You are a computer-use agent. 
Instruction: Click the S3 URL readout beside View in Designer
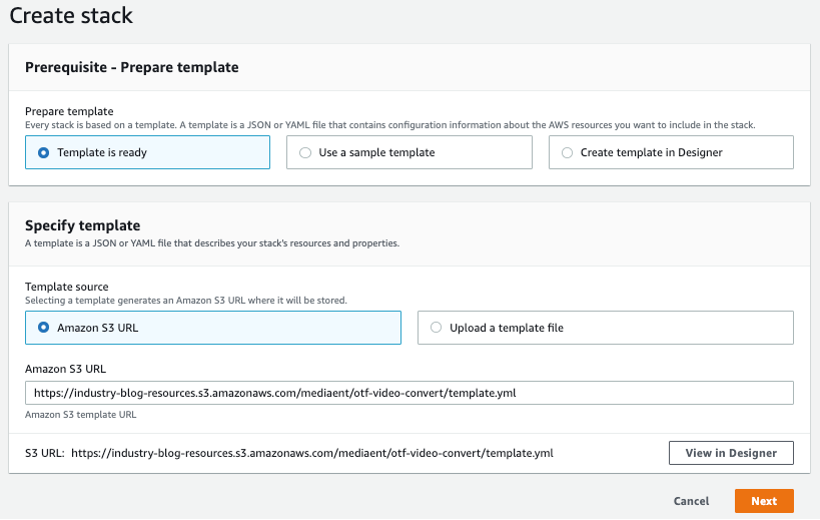tap(289, 453)
